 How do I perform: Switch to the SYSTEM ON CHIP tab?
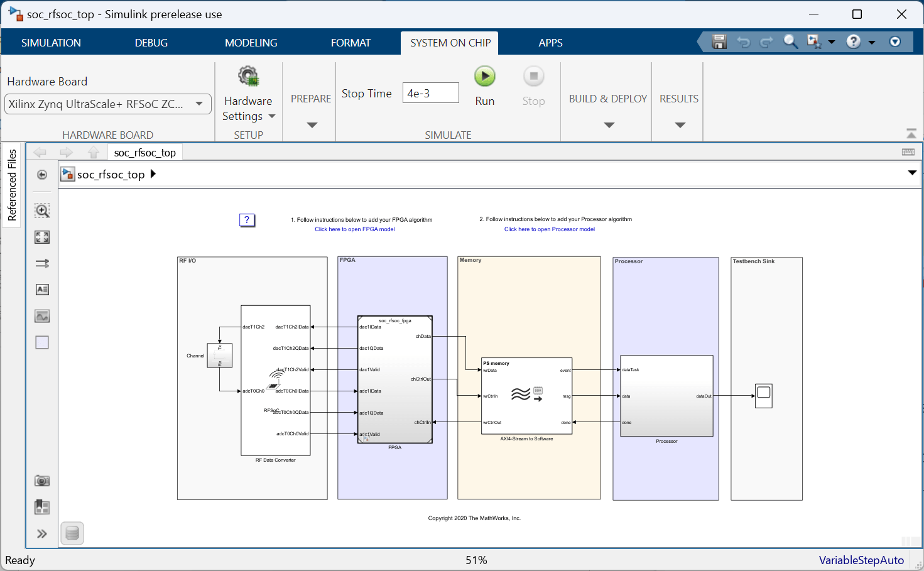449,42
